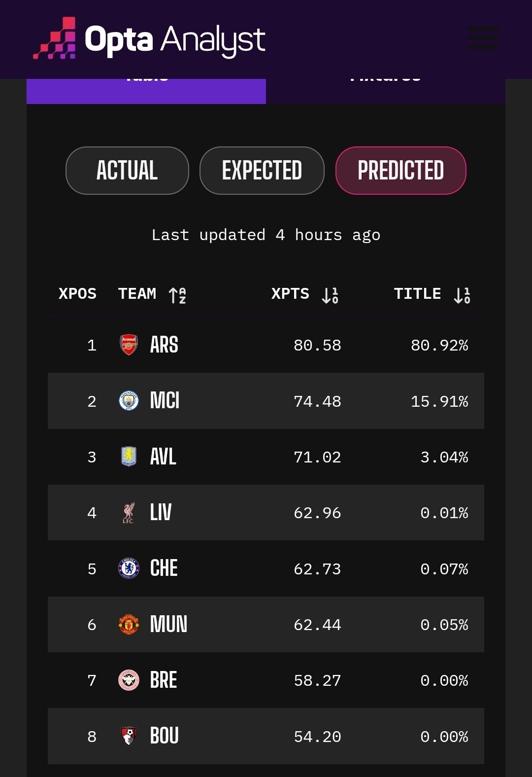Click the Manchester United crest
Image resolution: width=532 pixels, height=777 pixels.
129,625
